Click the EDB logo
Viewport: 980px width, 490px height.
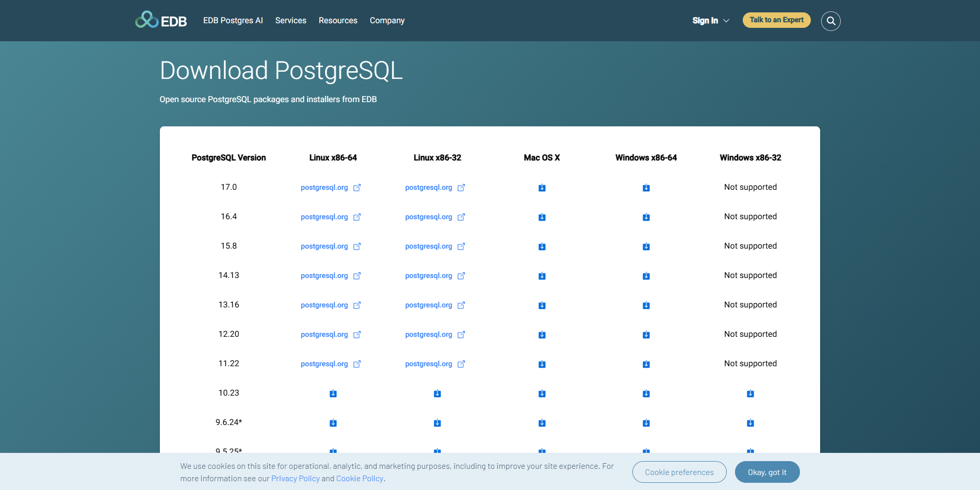click(161, 20)
